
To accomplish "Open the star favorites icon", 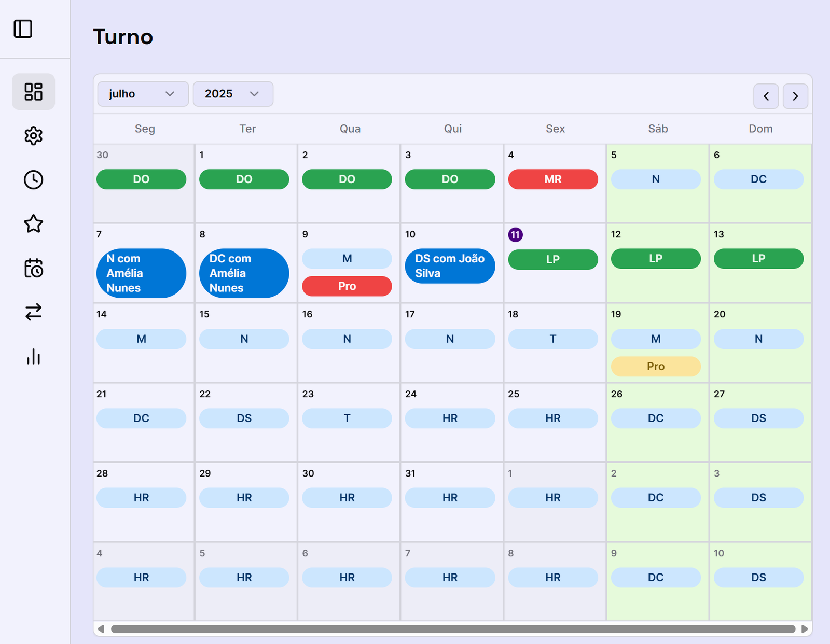I will click(34, 224).
